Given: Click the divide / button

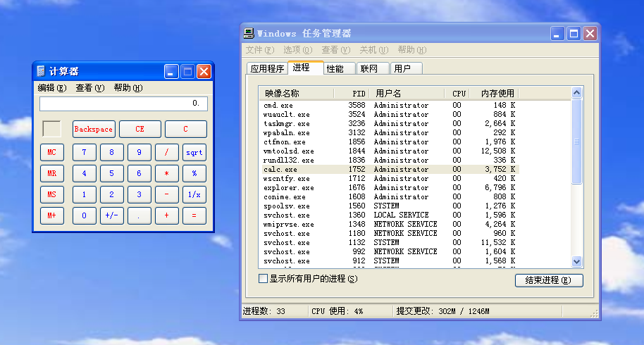Looking at the screenshot, I should pyautogui.click(x=167, y=152).
